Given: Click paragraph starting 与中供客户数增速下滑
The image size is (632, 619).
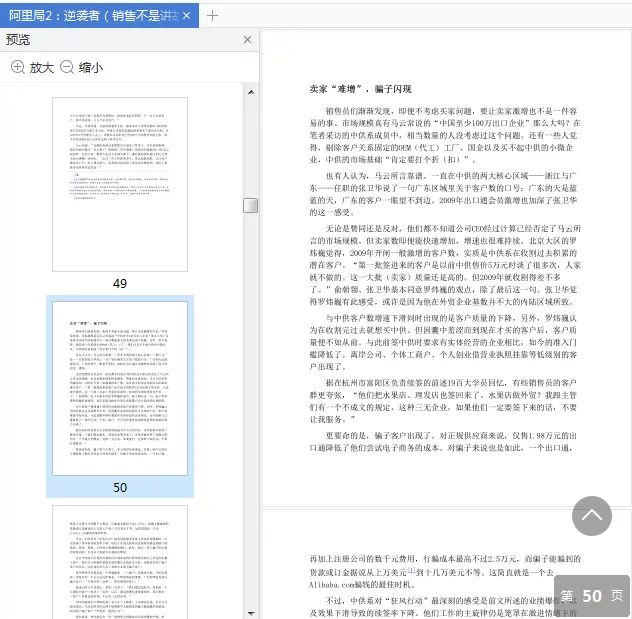Looking at the screenshot, I should click(x=443, y=342).
